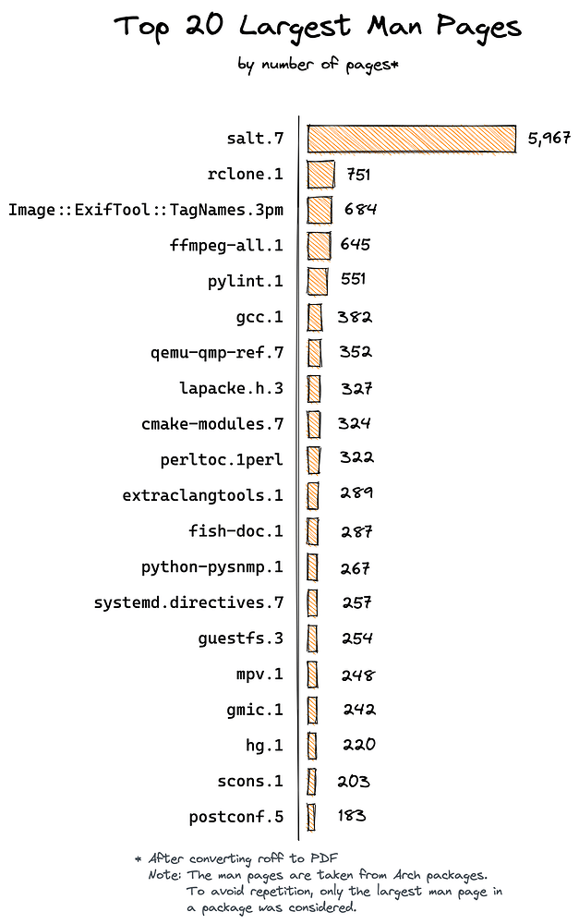Image resolution: width=579 pixels, height=924 pixels.
Task: Select the python-pysnmp.1 label
Action: 212,566
